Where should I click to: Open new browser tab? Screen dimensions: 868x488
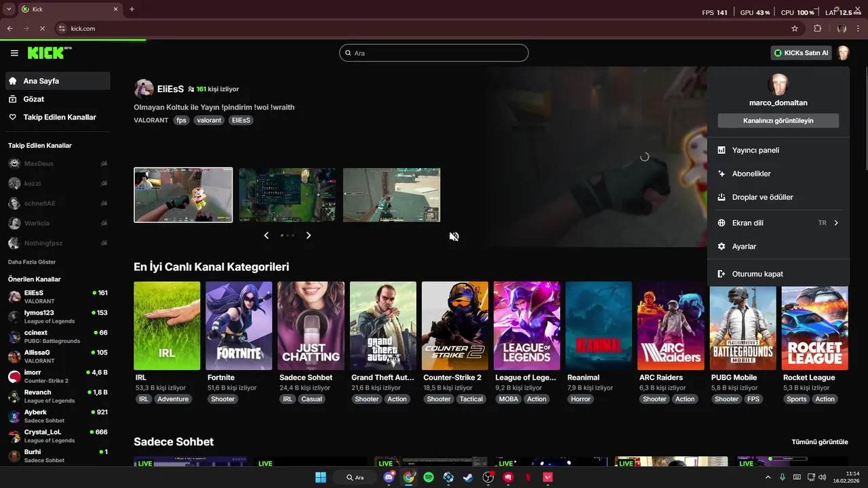132,9
